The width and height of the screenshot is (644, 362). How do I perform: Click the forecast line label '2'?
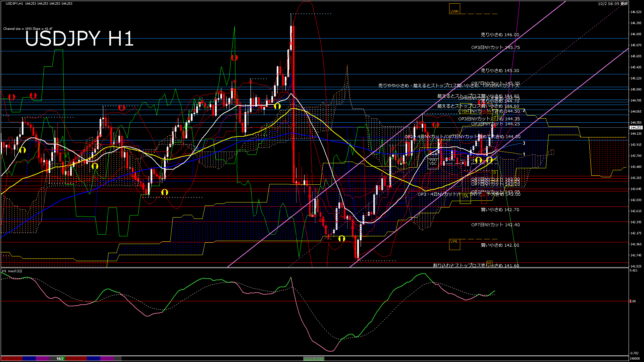pos(524,111)
